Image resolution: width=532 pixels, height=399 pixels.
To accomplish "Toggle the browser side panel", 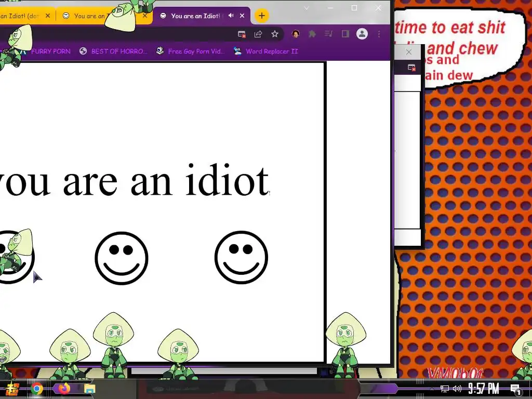I will click(x=345, y=34).
